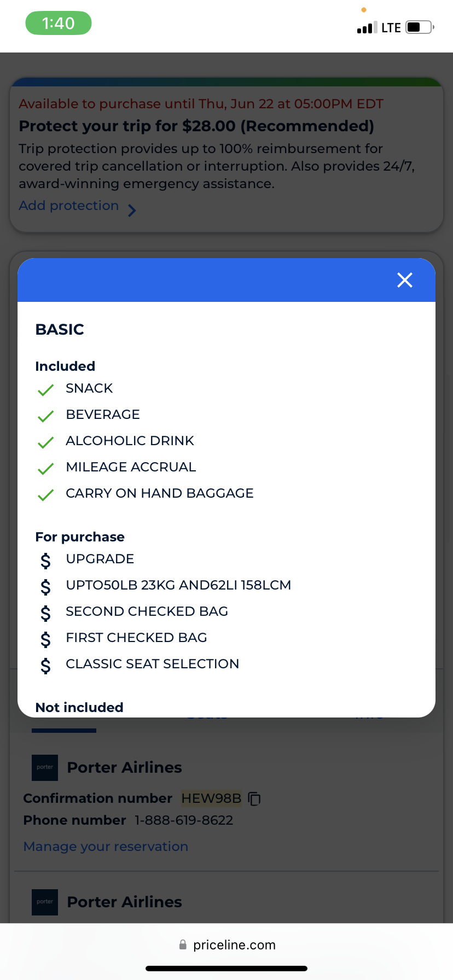Tap the dollar icon beside UPGRADE
453x980 pixels.
click(x=45, y=560)
